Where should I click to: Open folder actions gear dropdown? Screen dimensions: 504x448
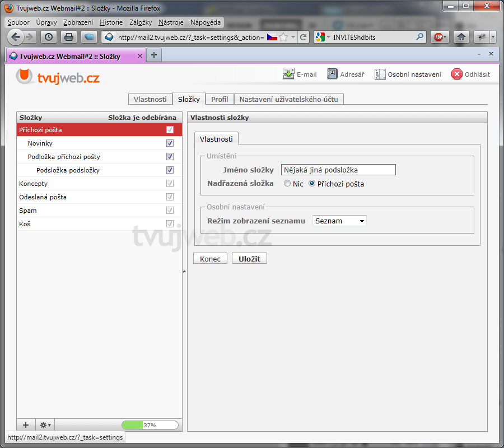click(x=45, y=425)
